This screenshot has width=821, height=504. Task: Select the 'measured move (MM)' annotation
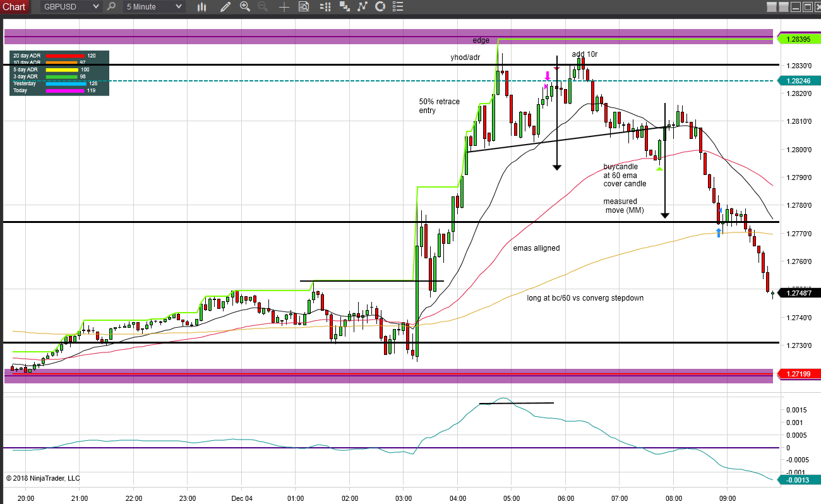point(624,206)
